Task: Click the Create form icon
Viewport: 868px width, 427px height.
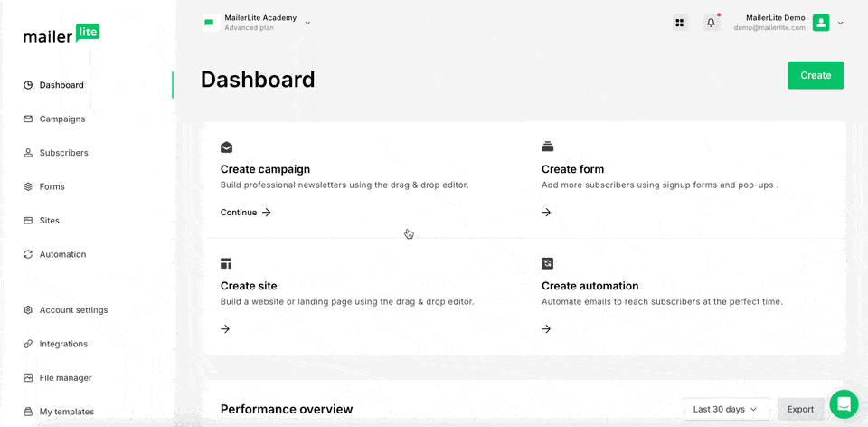Action: tap(547, 147)
